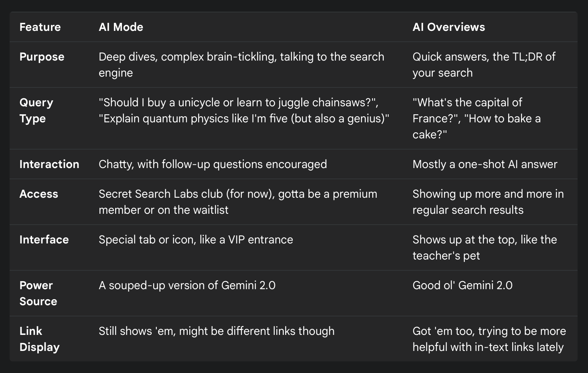Image resolution: width=588 pixels, height=373 pixels.
Task: Click the AI Mode column header
Action: [x=121, y=27]
